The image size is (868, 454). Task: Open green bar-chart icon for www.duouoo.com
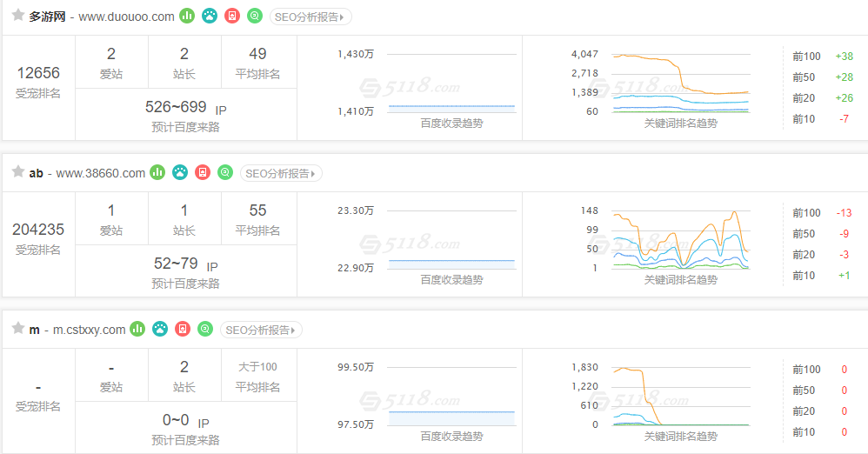(x=187, y=16)
